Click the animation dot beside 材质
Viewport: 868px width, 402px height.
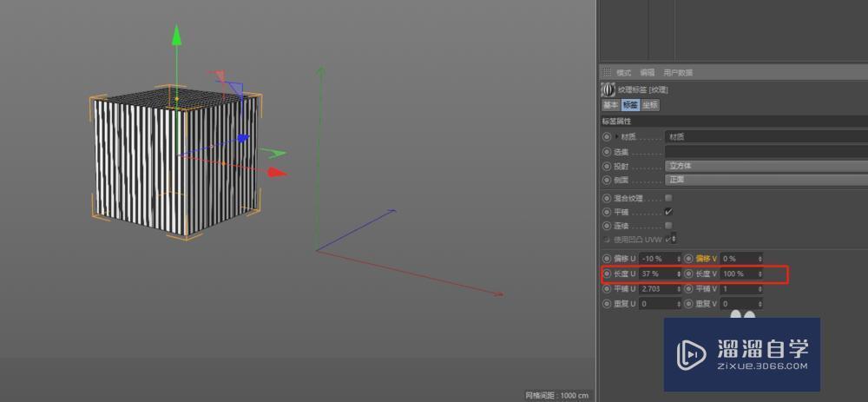pos(607,136)
